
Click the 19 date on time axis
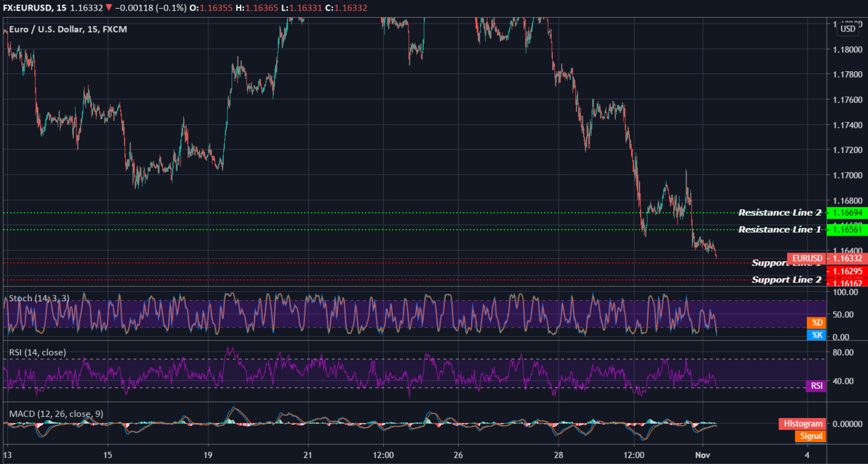click(x=208, y=455)
